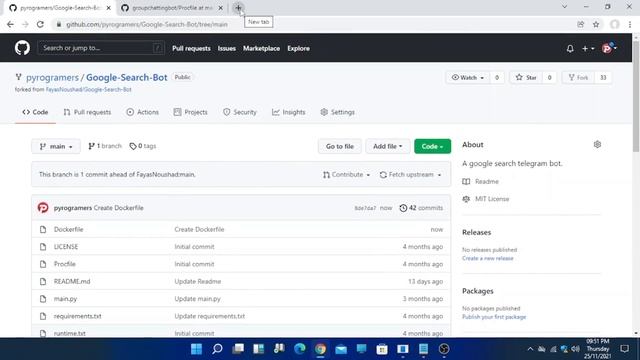Click the share page icon in address bar
640x360 pixels.
(580, 24)
